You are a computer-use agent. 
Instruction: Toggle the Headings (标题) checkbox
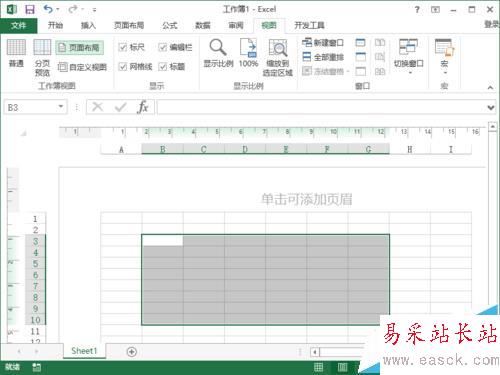[171, 67]
